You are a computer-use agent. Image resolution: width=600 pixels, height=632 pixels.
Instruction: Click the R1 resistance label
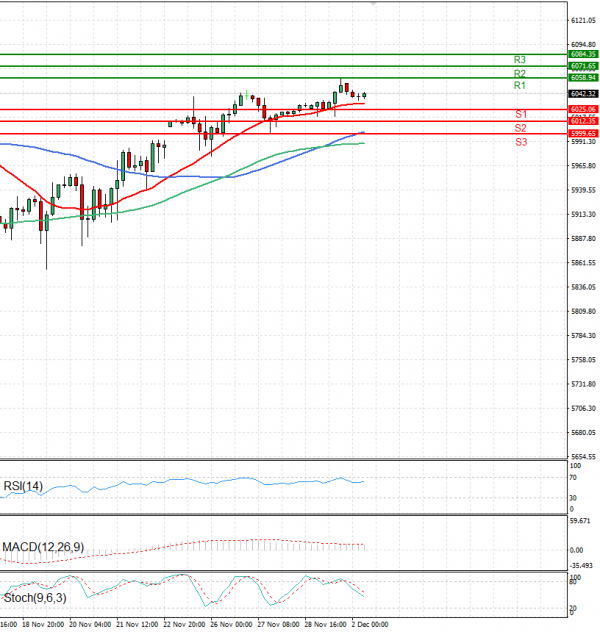pos(520,86)
